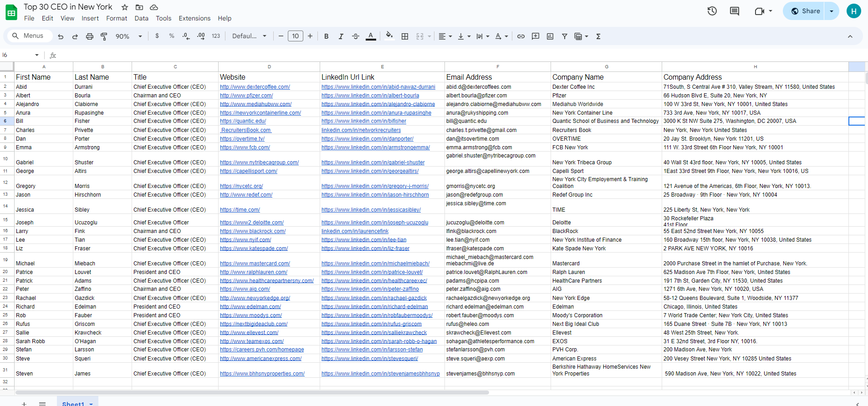Open the horizontal align dropdown

point(445,36)
